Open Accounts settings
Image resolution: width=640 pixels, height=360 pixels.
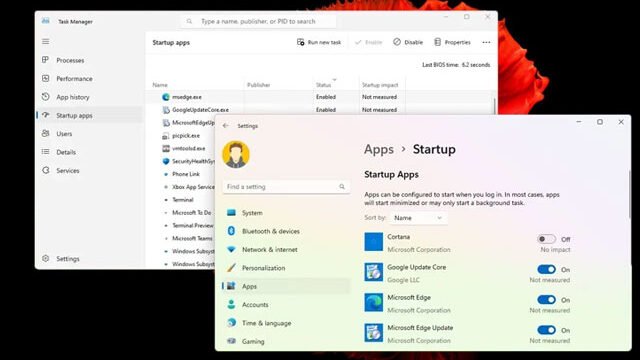(x=286, y=305)
